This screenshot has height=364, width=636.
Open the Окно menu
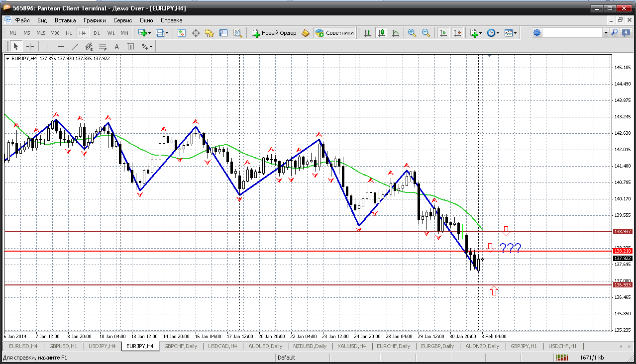(146, 20)
